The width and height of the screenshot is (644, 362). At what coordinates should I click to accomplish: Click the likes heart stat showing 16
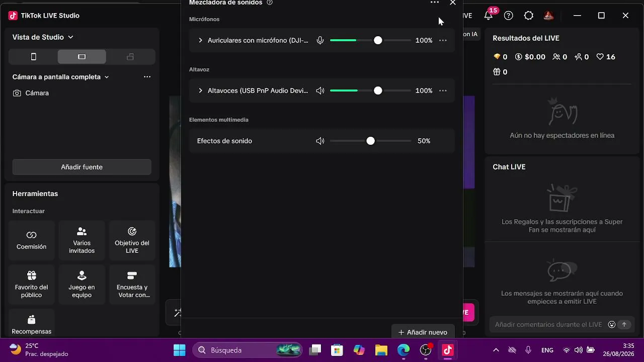coord(606,57)
